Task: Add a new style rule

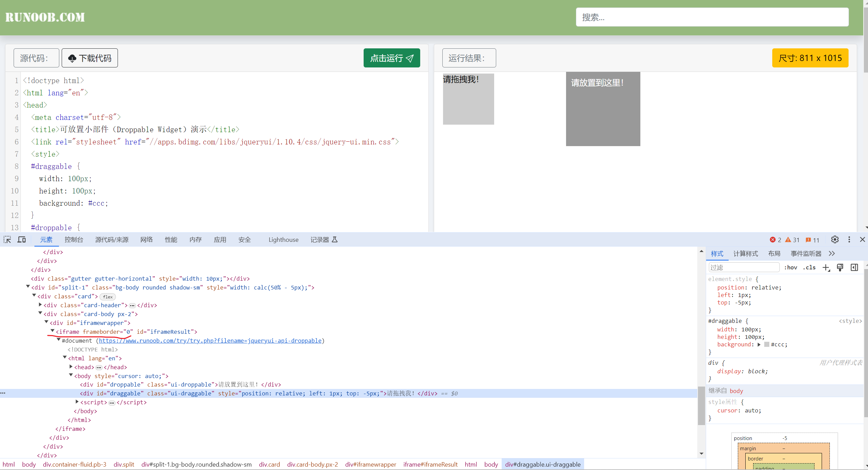Action: (826, 268)
